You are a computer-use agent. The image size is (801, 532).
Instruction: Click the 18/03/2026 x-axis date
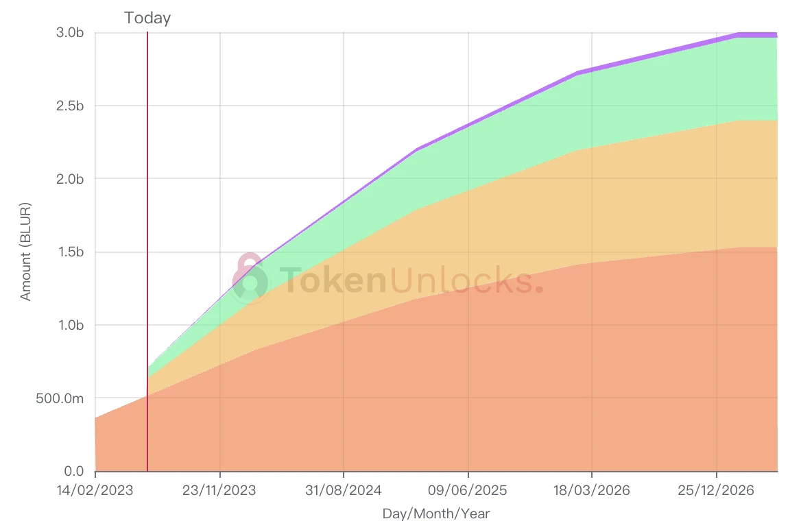(x=592, y=490)
